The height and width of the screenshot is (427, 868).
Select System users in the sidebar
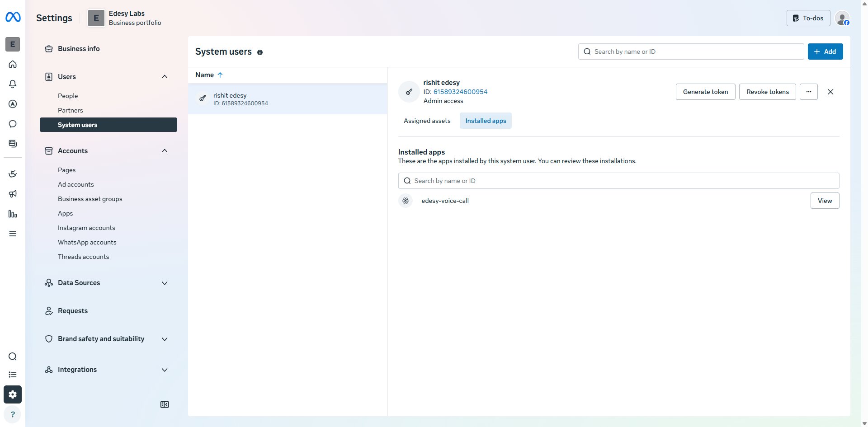coord(108,125)
